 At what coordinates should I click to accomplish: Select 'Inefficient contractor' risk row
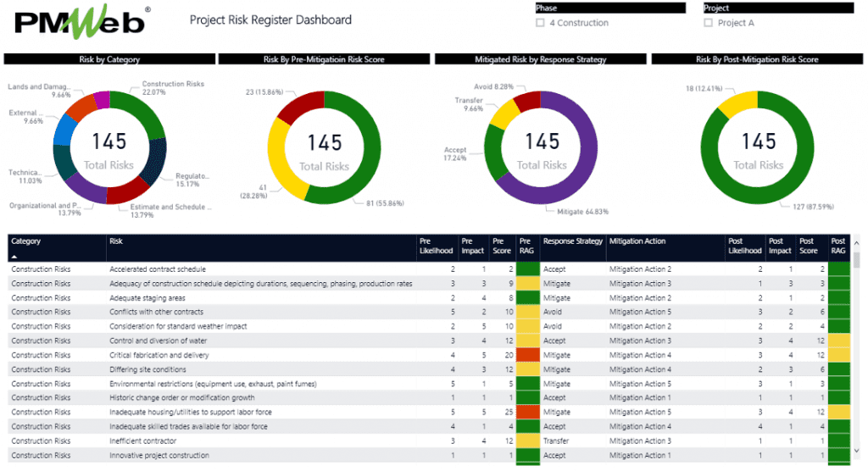tap(429, 441)
